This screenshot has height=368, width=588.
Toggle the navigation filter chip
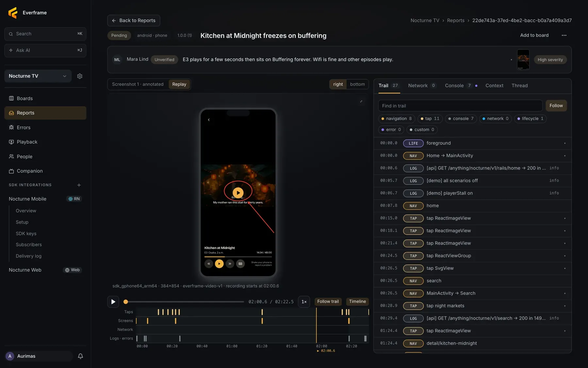[x=397, y=119]
